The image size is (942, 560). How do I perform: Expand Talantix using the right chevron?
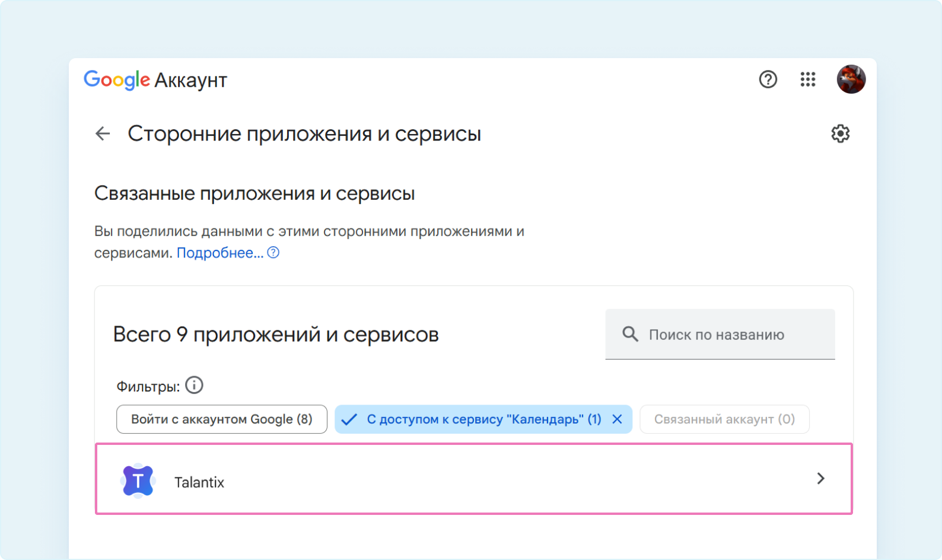pyautogui.click(x=821, y=478)
